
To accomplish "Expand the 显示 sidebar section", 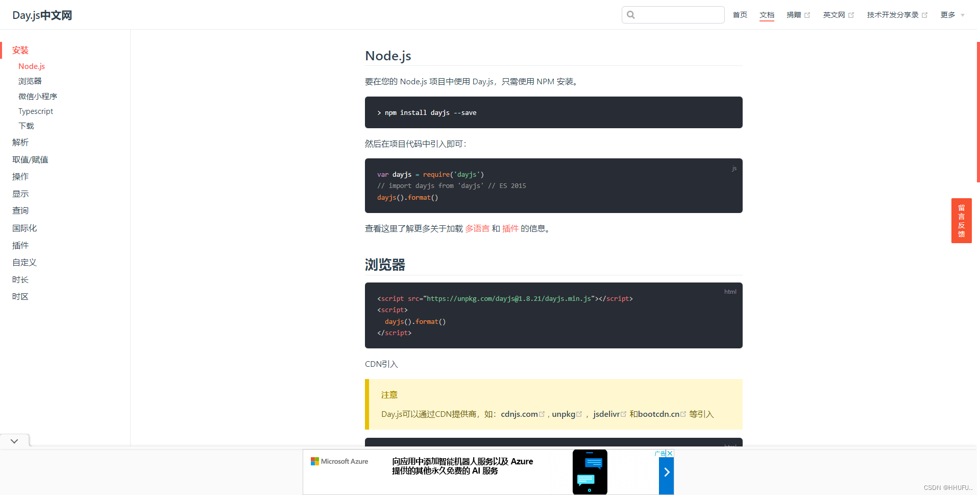I will pos(20,194).
